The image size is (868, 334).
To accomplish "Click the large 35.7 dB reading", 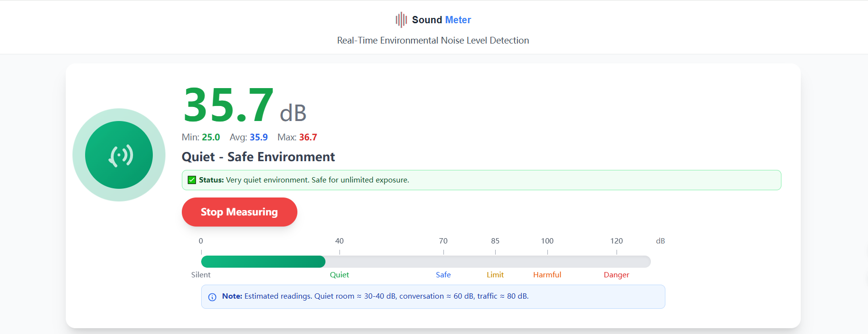I will (x=244, y=106).
